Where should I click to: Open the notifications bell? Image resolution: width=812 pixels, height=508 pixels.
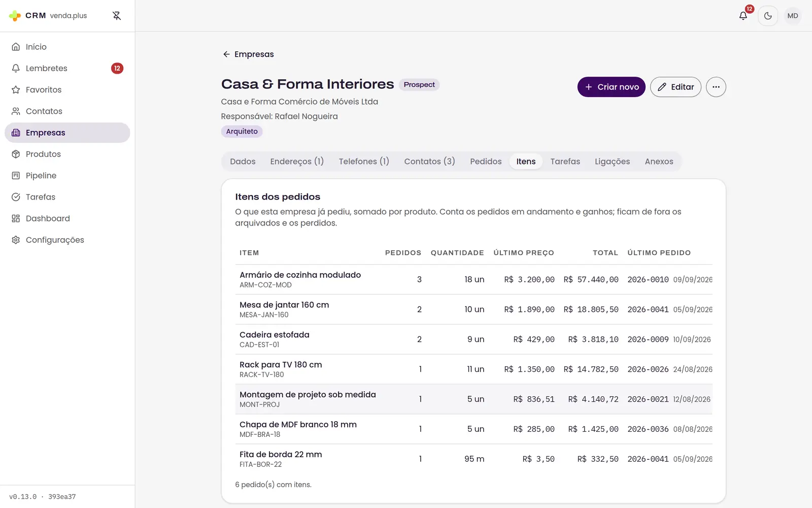click(x=743, y=16)
